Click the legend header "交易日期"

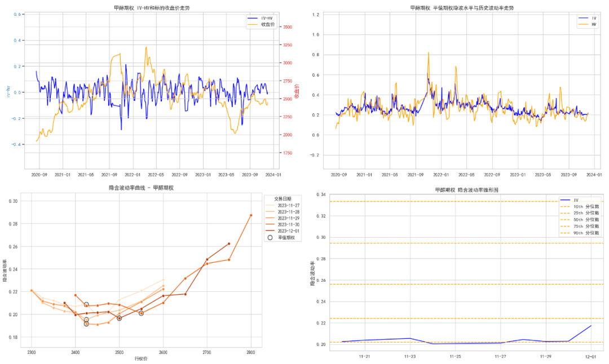[283, 199]
